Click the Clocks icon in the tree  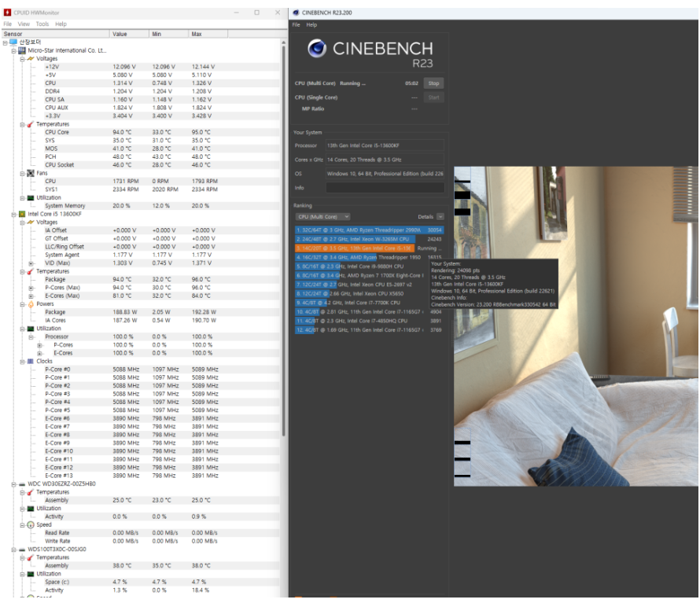click(x=31, y=361)
